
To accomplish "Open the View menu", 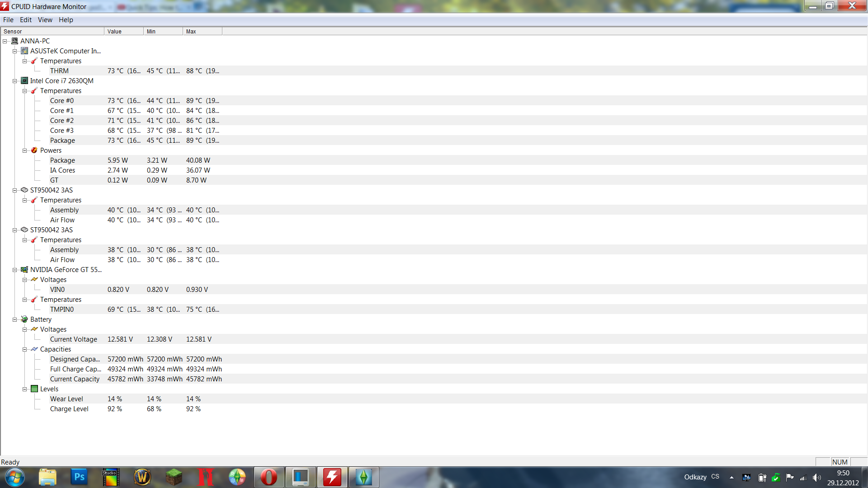I will coord(45,20).
